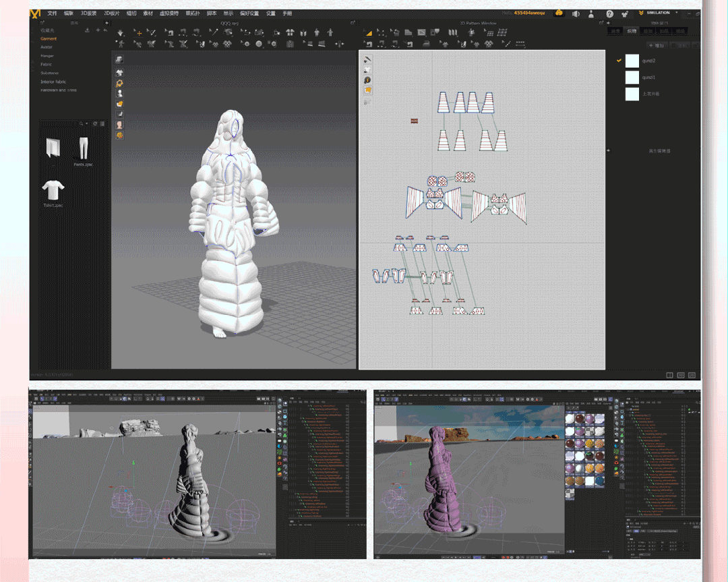Open the 文件 menu
The width and height of the screenshot is (728, 582).
[x=52, y=13]
